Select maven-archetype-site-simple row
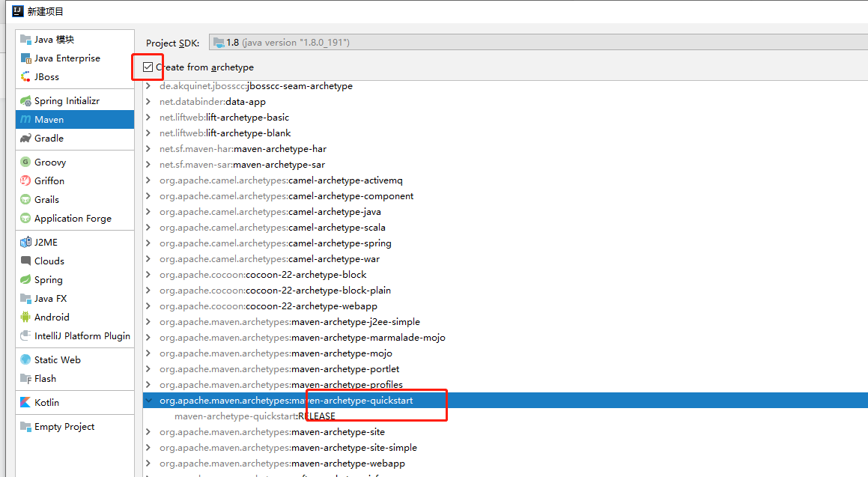 506,448
